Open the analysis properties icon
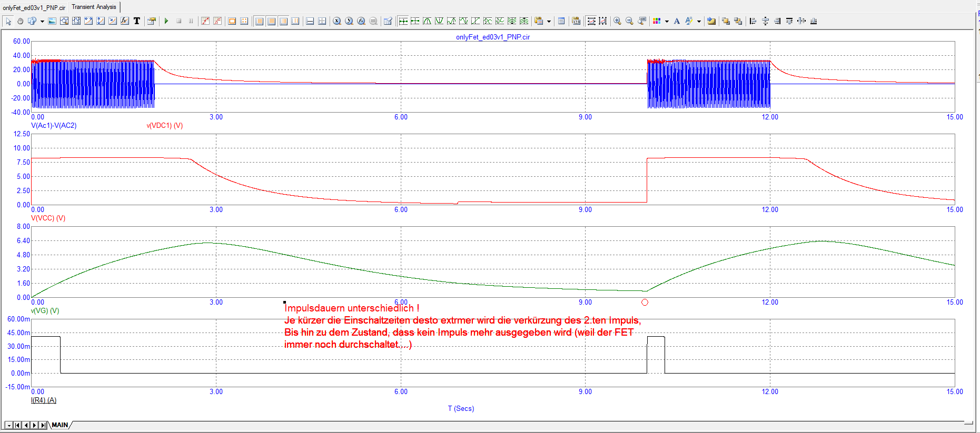980x433 pixels. click(x=152, y=21)
